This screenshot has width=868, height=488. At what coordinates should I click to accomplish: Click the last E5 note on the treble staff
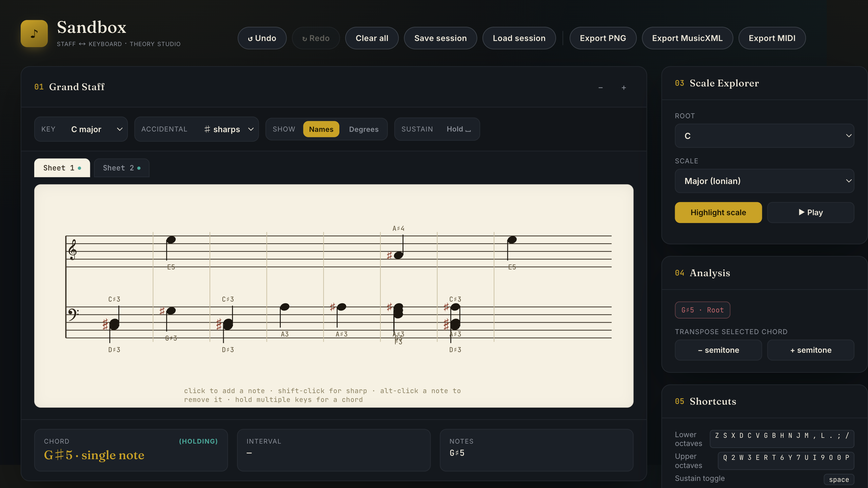point(512,240)
